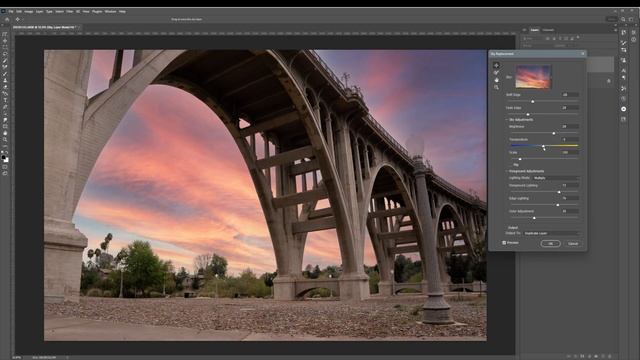Open the File menu

pos(11,11)
